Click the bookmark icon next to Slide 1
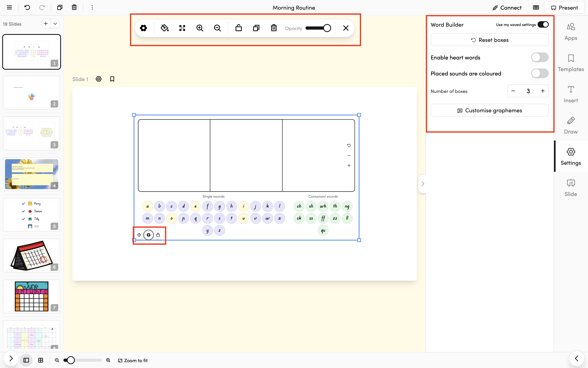588x368 pixels. tap(112, 79)
